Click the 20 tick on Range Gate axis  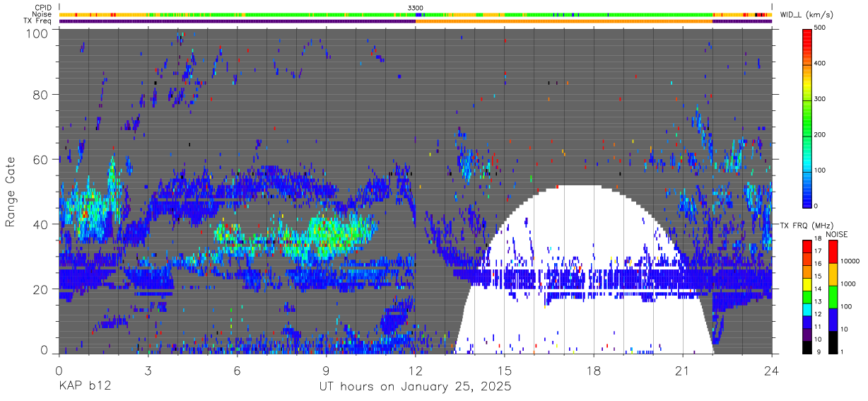click(41, 289)
